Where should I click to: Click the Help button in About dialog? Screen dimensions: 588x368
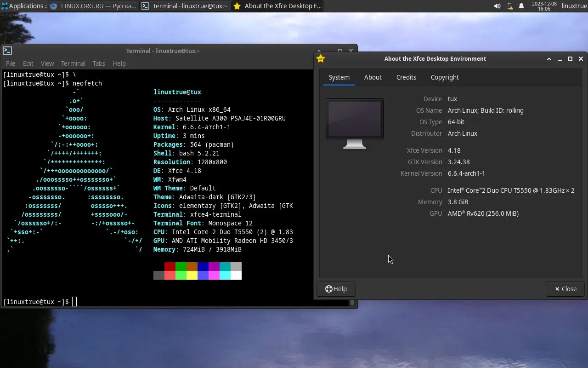[x=336, y=289]
